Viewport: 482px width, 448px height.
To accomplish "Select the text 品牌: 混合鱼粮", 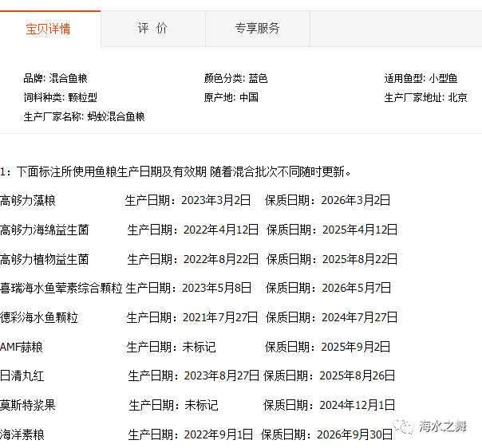I will [x=56, y=78].
